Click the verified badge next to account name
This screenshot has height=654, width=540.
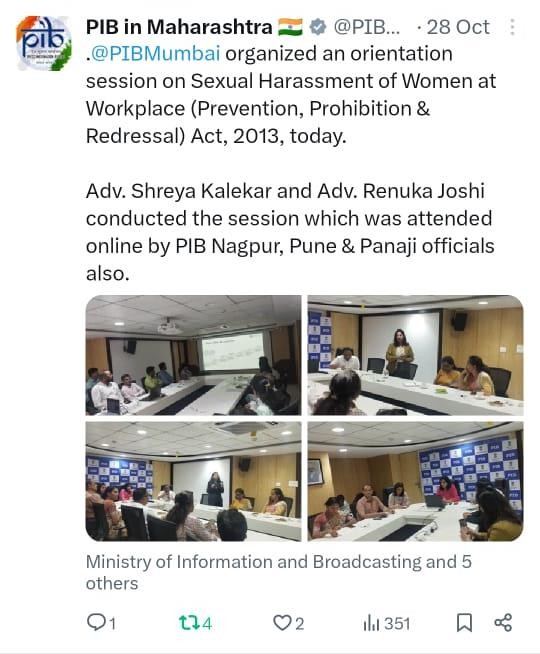pos(318,28)
